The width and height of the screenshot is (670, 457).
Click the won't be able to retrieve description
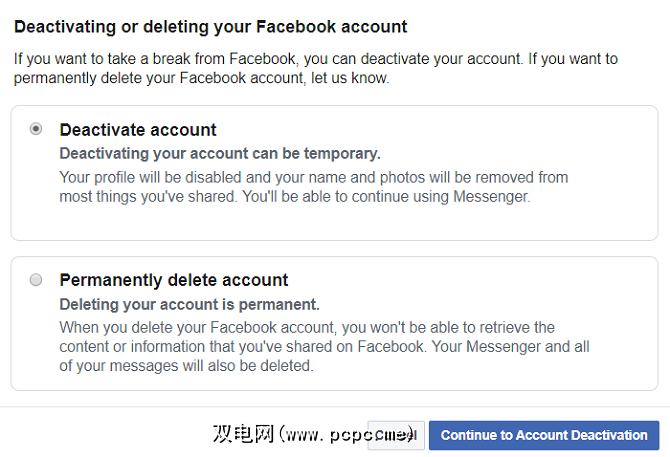tap(307, 327)
